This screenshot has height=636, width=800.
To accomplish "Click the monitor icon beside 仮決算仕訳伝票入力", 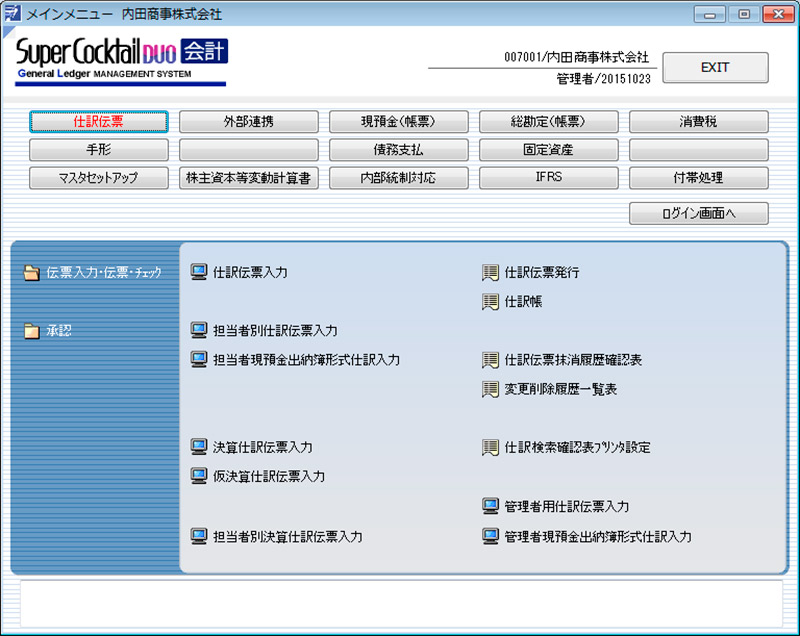I will [x=199, y=476].
